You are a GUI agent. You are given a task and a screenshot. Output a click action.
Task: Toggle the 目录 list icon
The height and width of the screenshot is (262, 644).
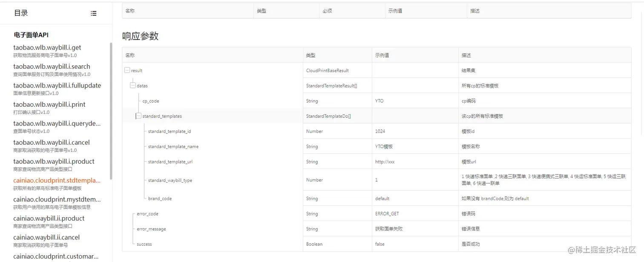(x=94, y=13)
